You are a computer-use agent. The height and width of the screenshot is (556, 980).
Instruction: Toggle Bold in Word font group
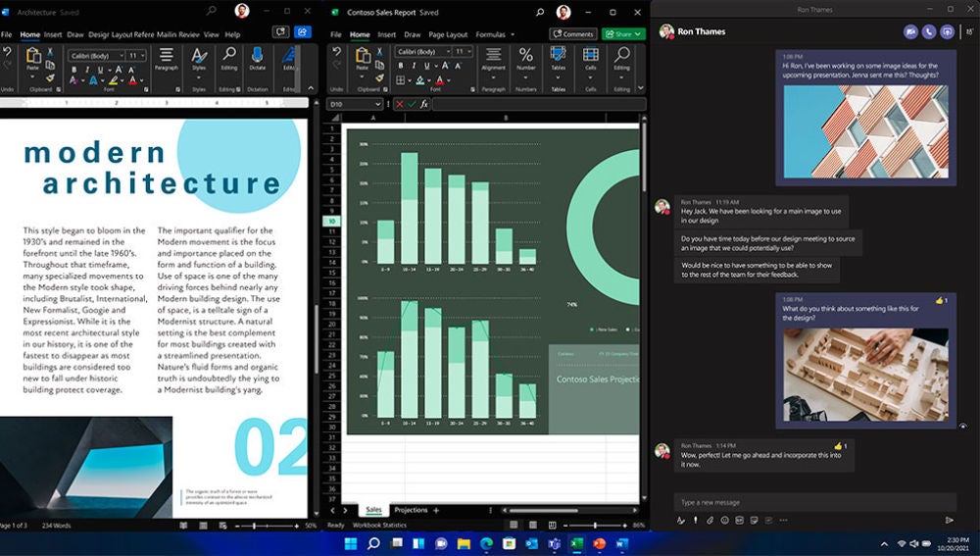pyautogui.click(x=73, y=70)
